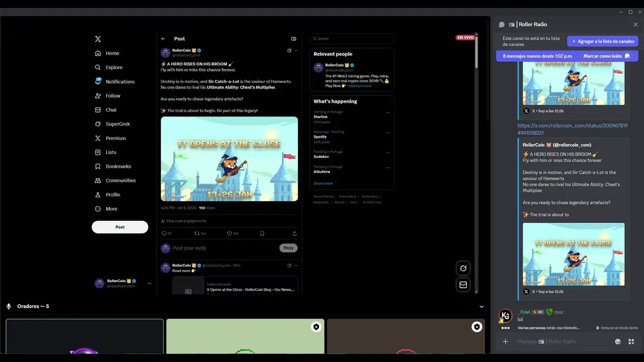Click 'Agregar a la lista de canales' button

click(x=603, y=41)
